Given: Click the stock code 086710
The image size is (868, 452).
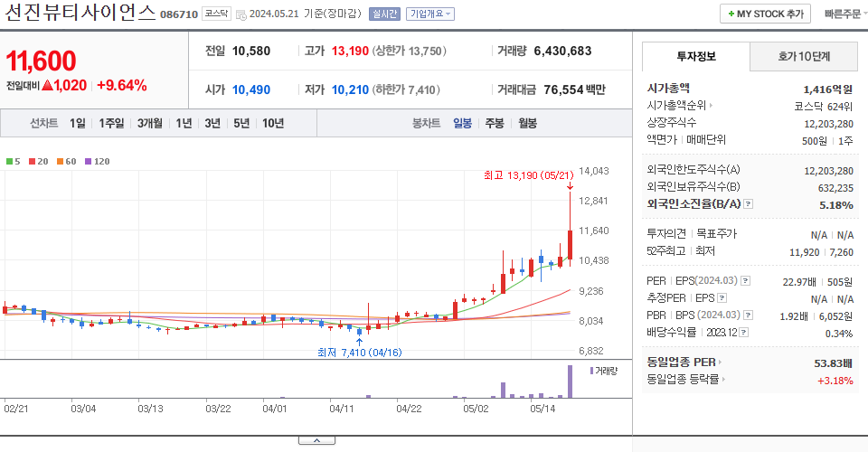Looking at the screenshot, I should pos(179,14).
